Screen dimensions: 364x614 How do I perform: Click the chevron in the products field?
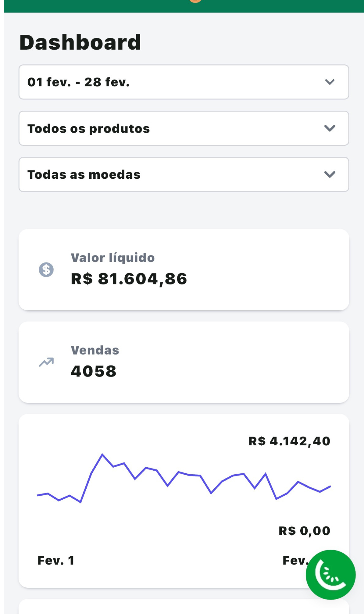(x=330, y=128)
